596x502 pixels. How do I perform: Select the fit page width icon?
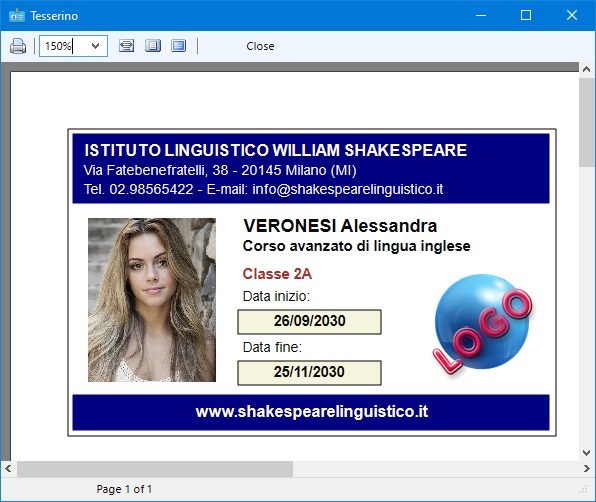(127, 46)
